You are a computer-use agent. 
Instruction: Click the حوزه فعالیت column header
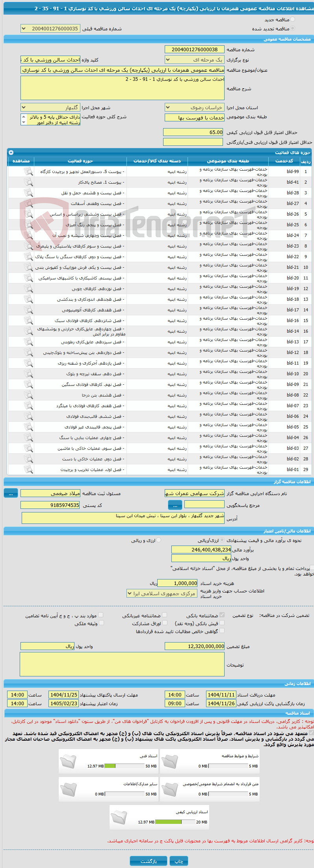coord(80,161)
